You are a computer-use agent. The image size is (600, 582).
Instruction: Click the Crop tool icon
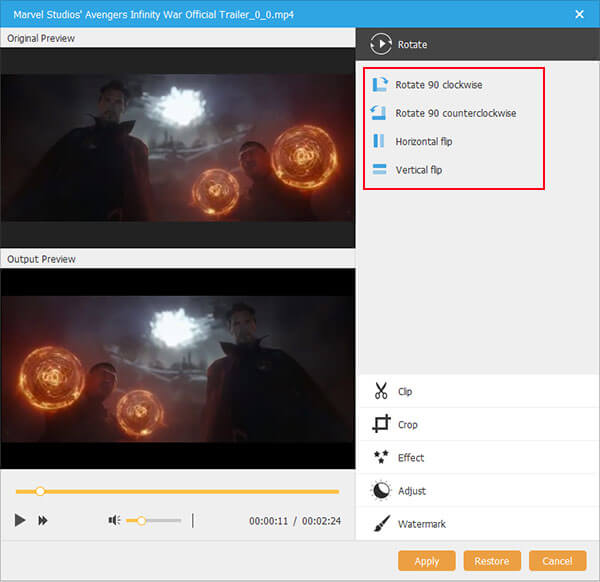[381, 424]
